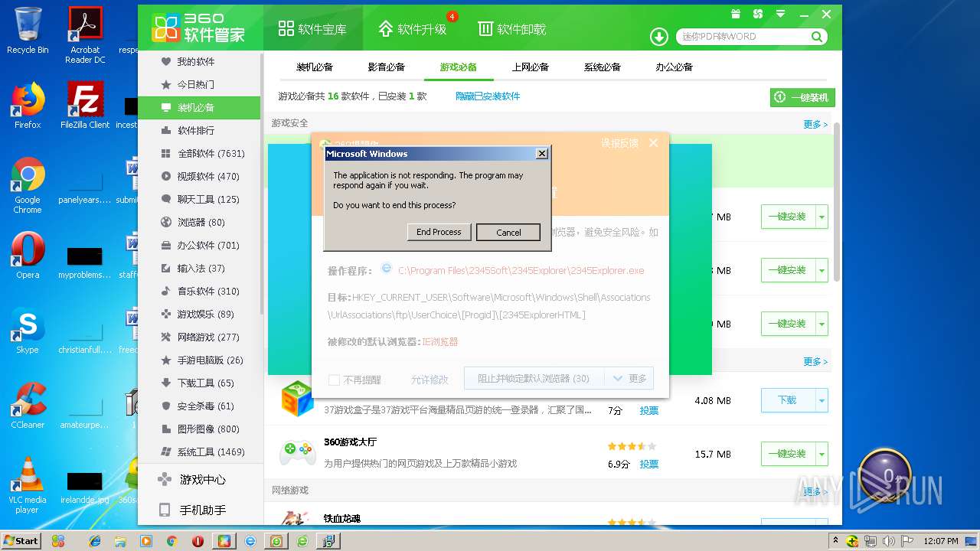Screen dimensions: 980x551
Task: Switch to 办公必备 sub-tab
Action: [675, 67]
